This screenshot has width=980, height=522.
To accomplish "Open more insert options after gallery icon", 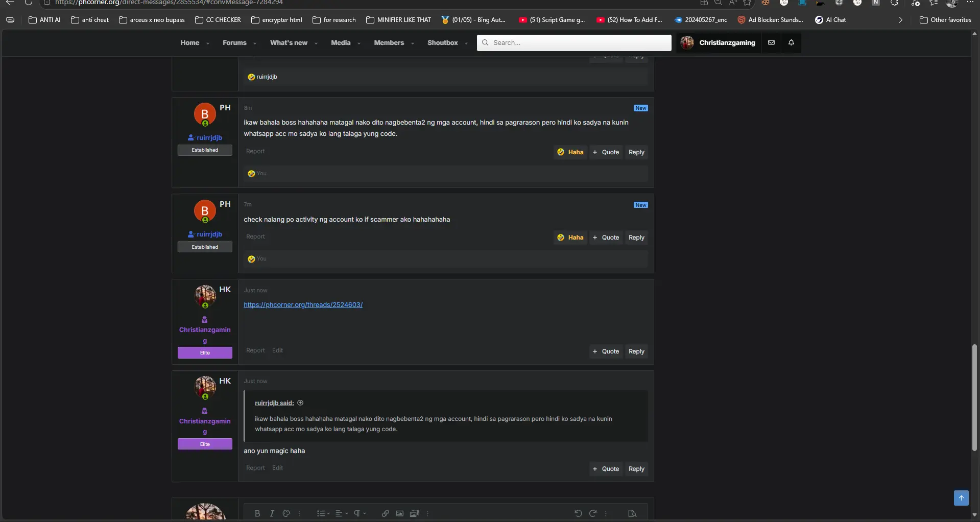I will [x=427, y=513].
